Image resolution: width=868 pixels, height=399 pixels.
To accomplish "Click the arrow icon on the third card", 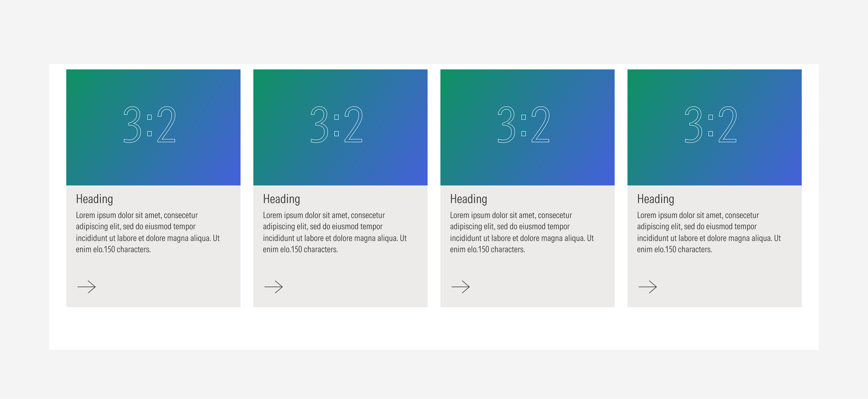I will pos(461,287).
